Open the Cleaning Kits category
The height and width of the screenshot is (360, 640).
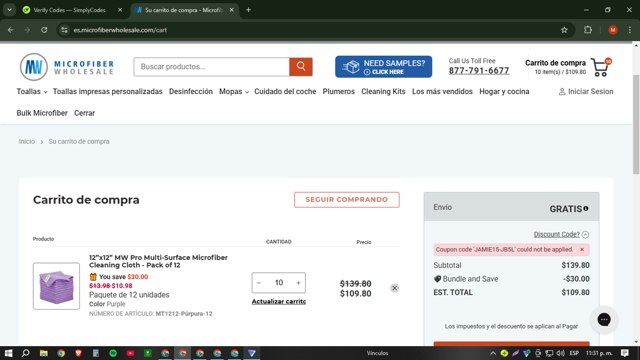[x=383, y=91]
